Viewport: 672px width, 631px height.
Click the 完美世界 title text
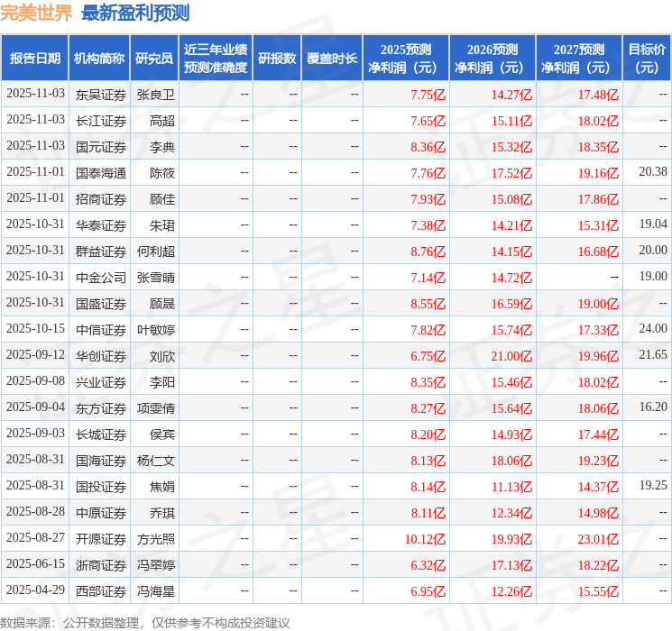(36, 14)
